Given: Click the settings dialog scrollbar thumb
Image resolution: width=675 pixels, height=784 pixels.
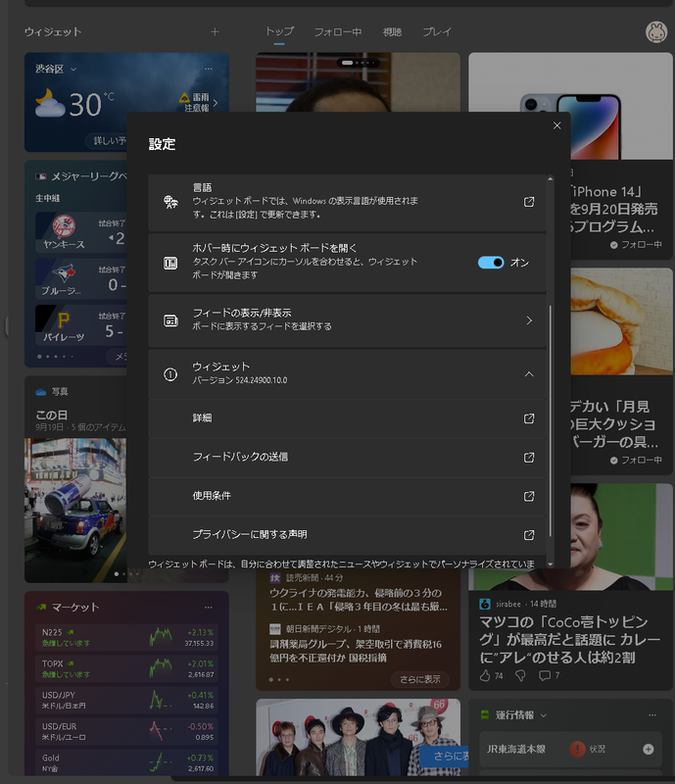Looking at the screenshot, I should coord(550,421).
